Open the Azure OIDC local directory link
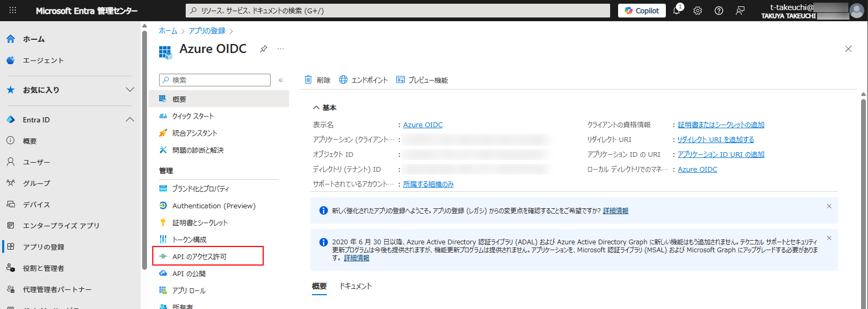Image resolution: width=868 pixels, height=309 pixels. point(698,170)
